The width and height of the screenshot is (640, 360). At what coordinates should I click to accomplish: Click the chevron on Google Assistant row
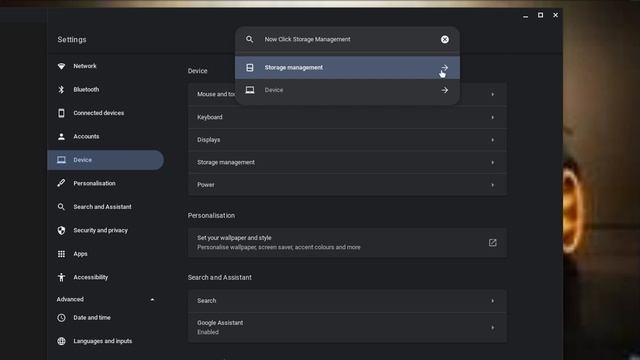coord(493,328)
